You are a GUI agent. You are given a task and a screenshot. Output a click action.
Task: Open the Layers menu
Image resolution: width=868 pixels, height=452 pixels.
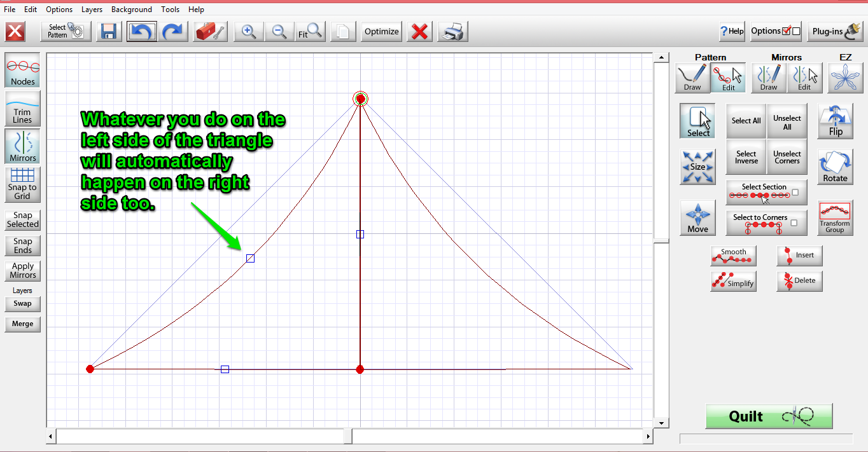pyautogui.click(x=92, y=10)
